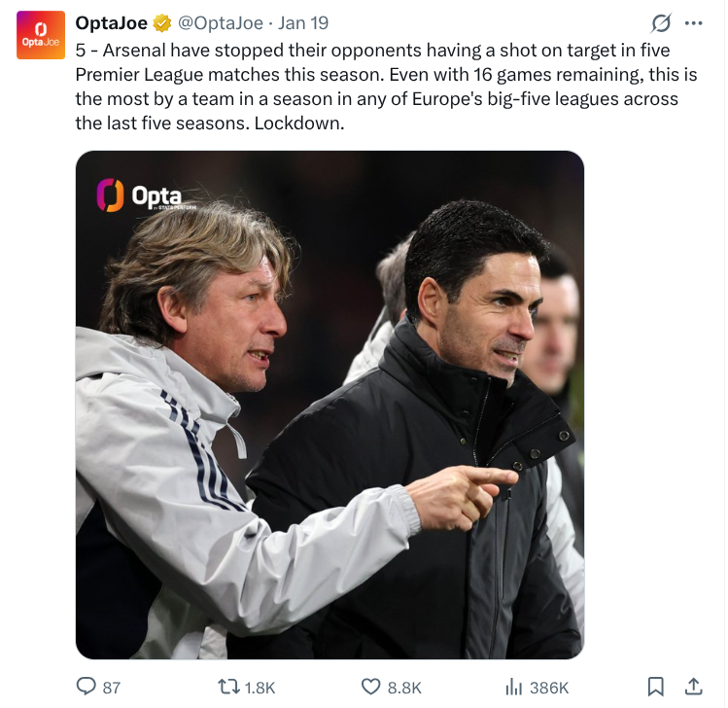Image resolution: width=728 pixels, height=708 pixels.
Task: Click the Opta watermark logo in photo
Action: [x=140, y=195]
